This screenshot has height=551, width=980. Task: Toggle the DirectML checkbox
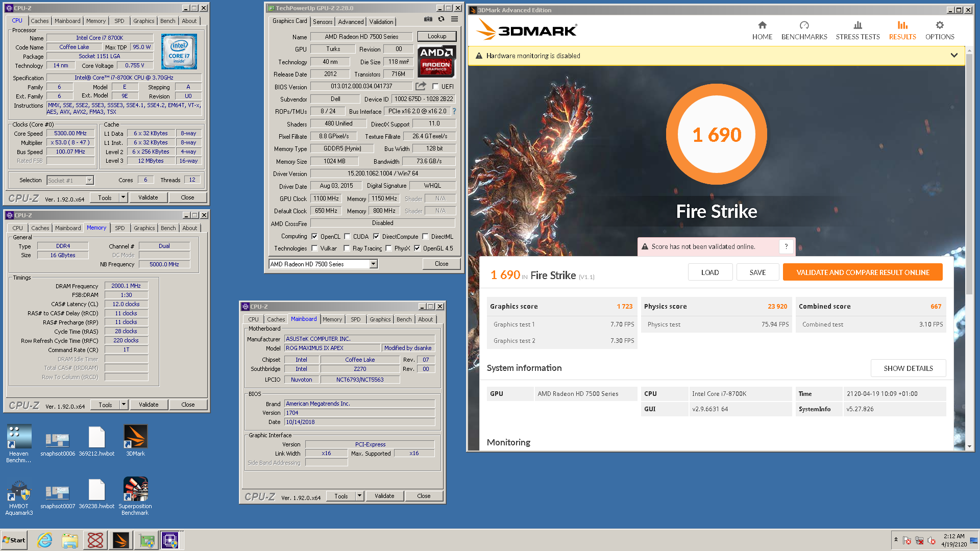pyautogui.click(x=425, y=237)
